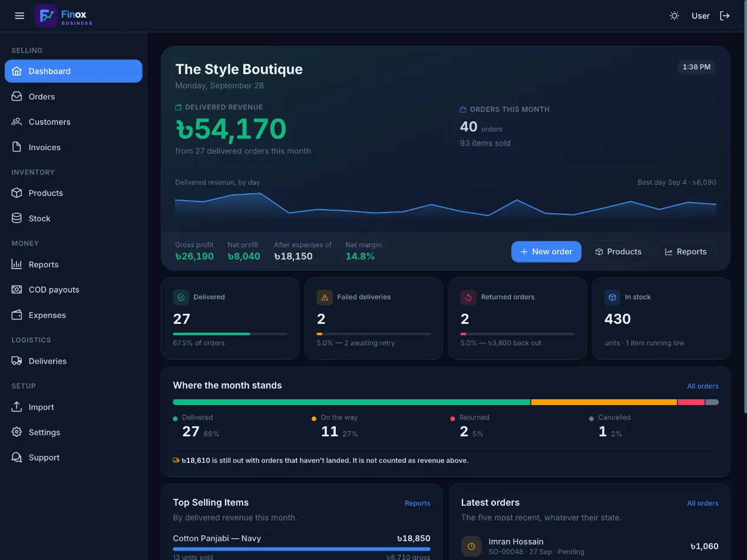Click the Reports link in Top Selling Items
Viewport: 747px width, 560px height.
(417, 503)
